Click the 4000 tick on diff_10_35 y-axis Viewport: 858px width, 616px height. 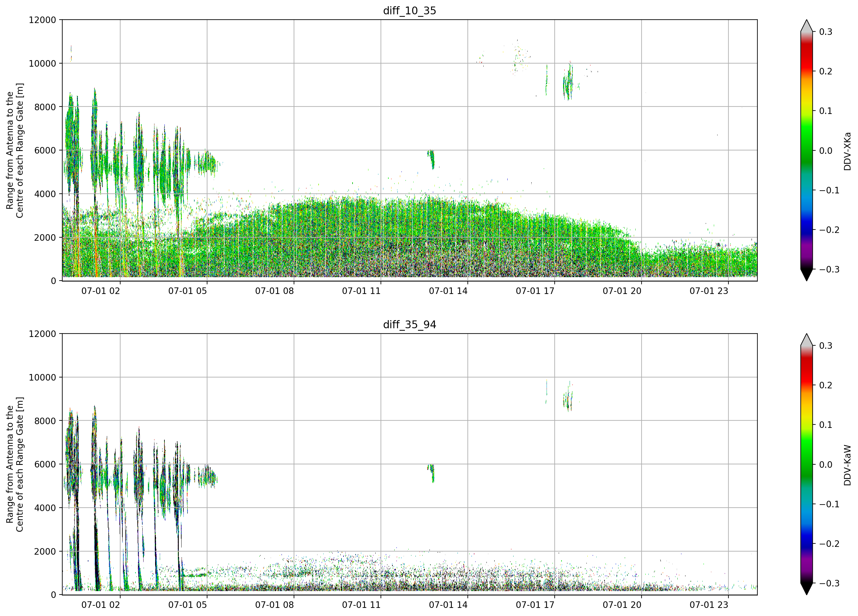point(45,194)
